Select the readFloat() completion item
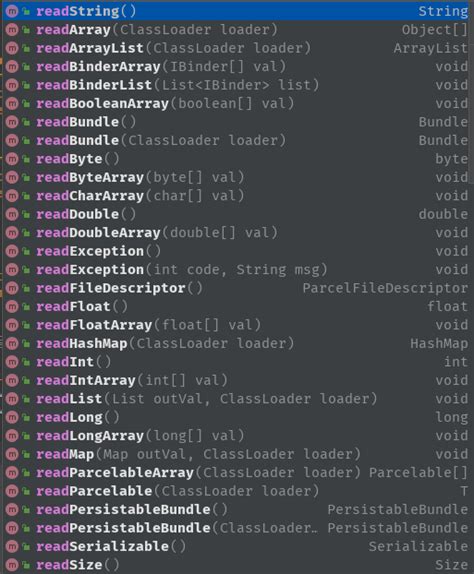 click(x=236, y=306)
